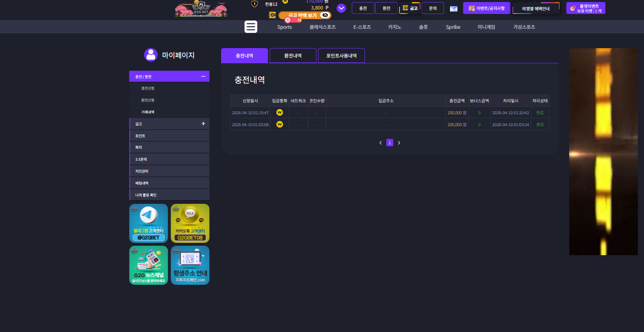The image size is (644, 332).
Task: Open the 카지노 navigation menu
Action: [395, 27]
